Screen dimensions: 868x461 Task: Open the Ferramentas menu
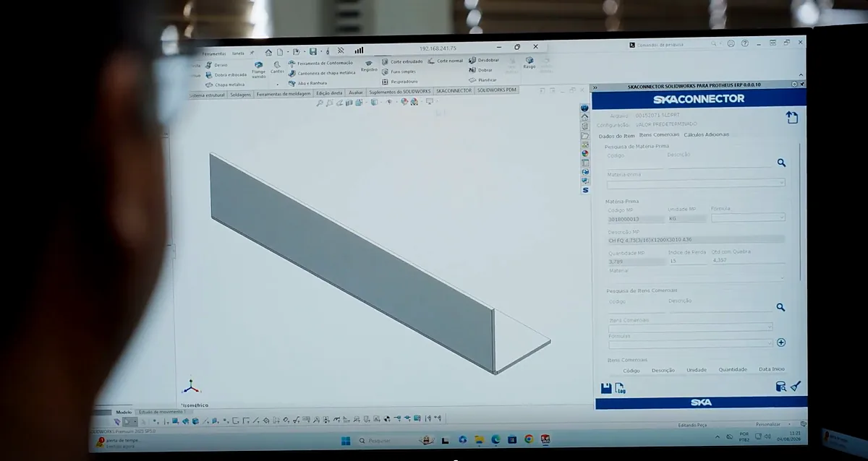coord(213,54)
